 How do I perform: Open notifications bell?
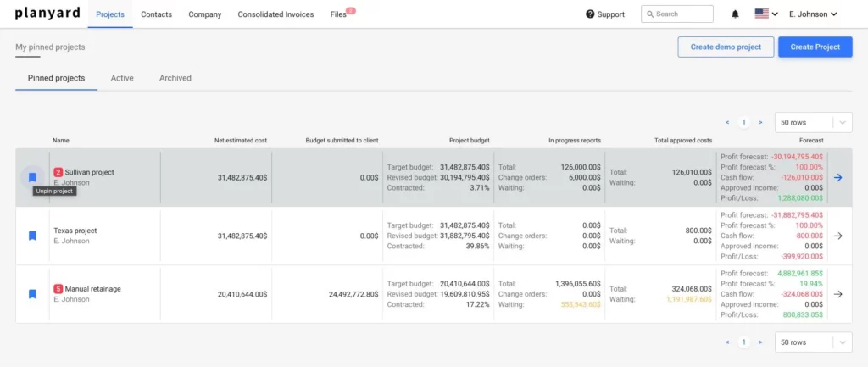pyautogui.click(x=735, y=14)
